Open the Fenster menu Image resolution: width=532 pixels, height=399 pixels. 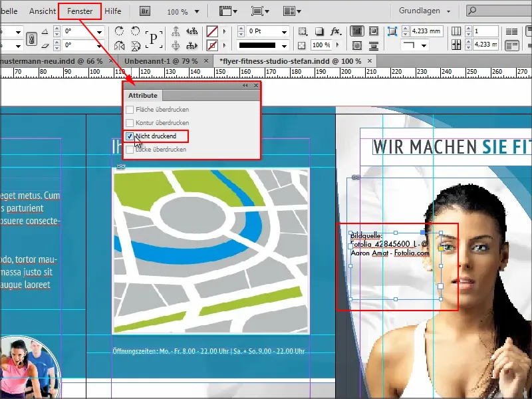[x=80, y=11]
